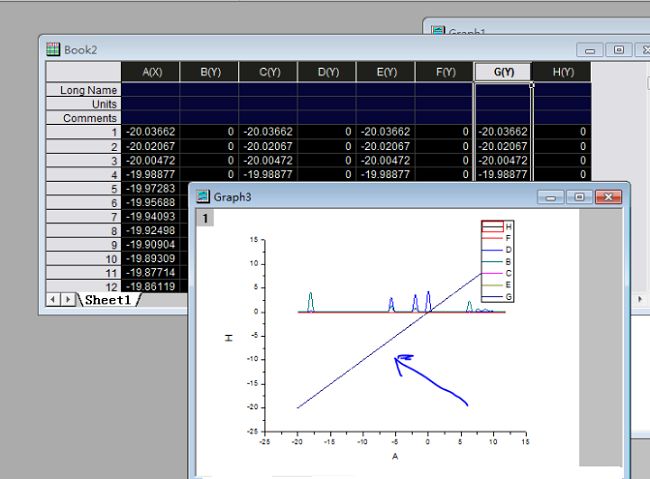Click the Long Name cell of column A
This screenshot has width=650, height=479.
coord(150,90)
